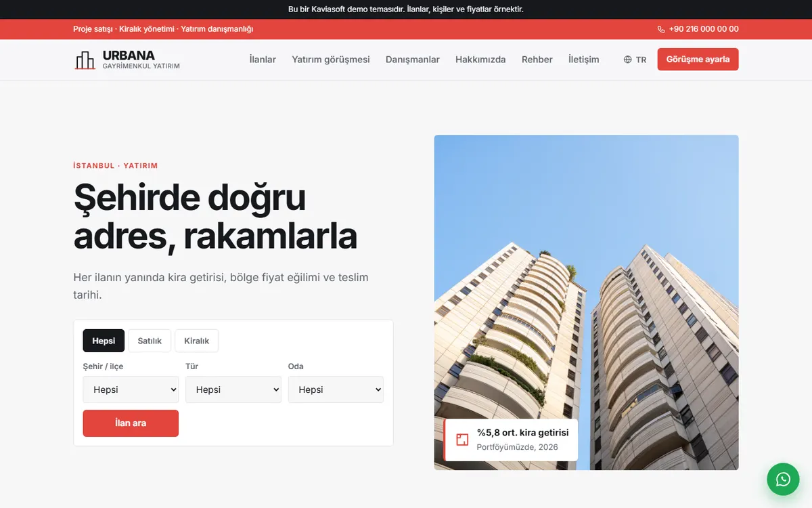Click the 'Her ilanın yanında kira getirisi' paragraph
The width and height of the screenshot is (812, 508).
click(221, 286)
